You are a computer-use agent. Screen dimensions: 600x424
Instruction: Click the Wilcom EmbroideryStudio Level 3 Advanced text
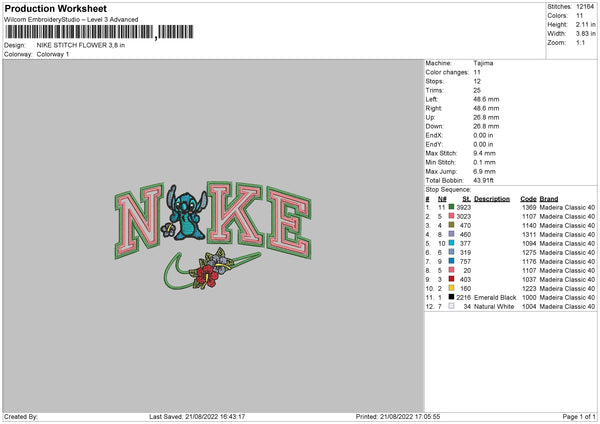[x=71, y=20]
